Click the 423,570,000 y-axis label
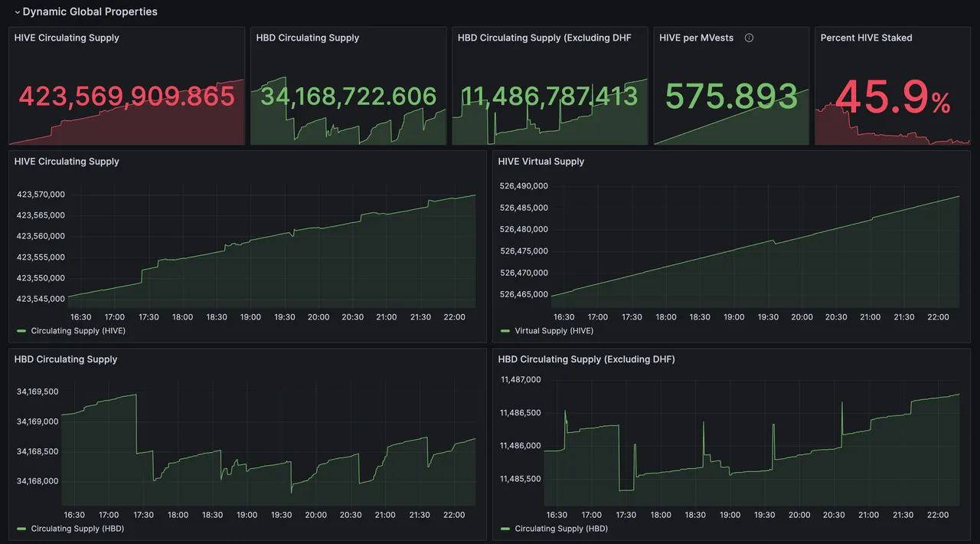Viewport: 980px width, 544px height. coord(41,195)
